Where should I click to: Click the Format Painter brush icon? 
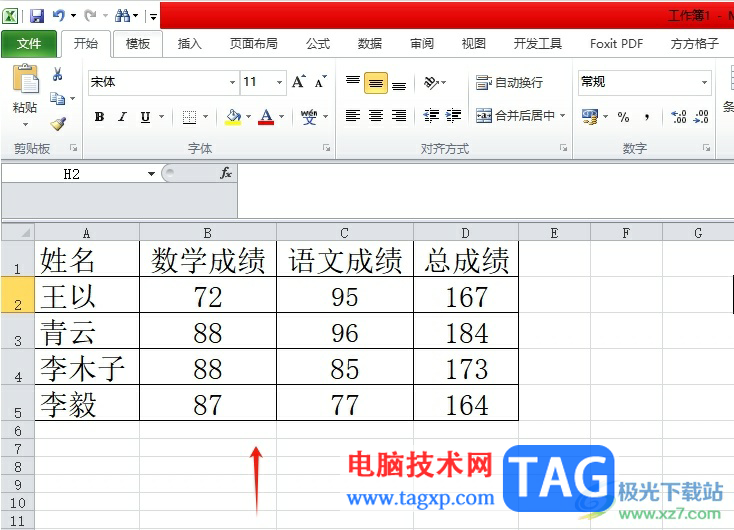[58, 124]
